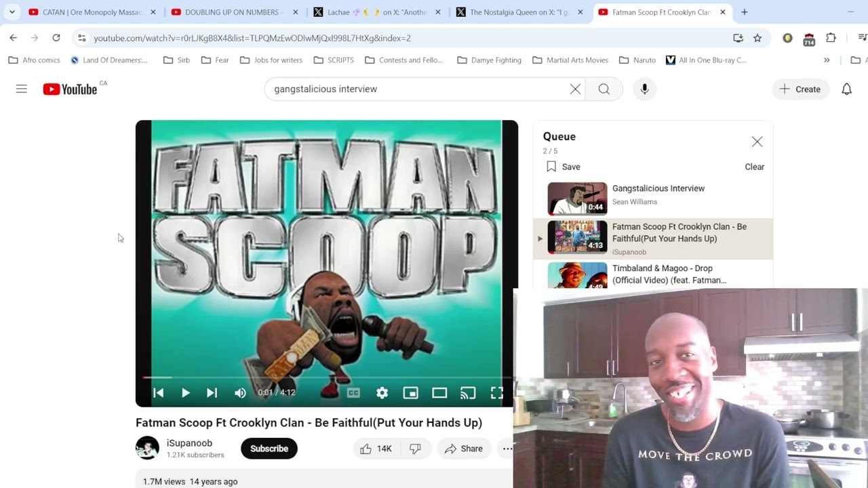Open the Martial Arts Movies bookmark folder
The height and width of the screenshot is (488, 868).
pyautogui.click(x=570, y=60)
